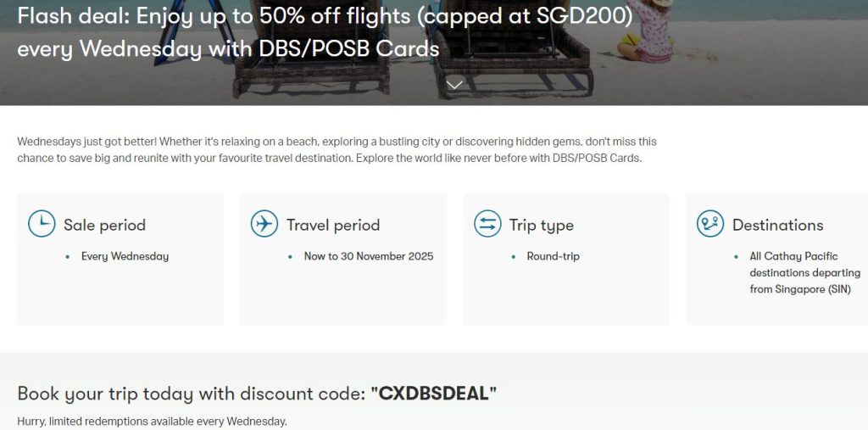
Task: Click the 'Round-trip' bullet item
Action: coord(553,256)
